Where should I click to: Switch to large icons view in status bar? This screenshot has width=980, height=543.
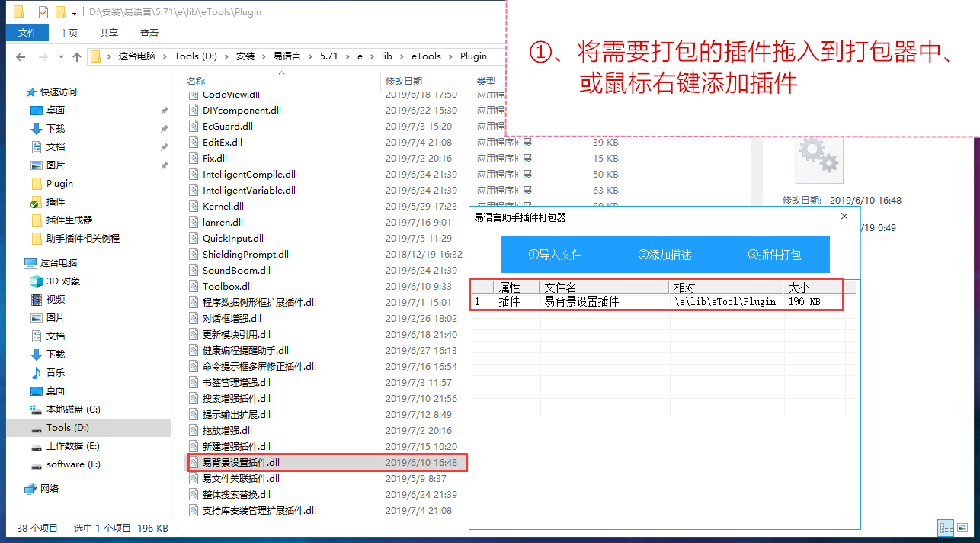[964, 528]
